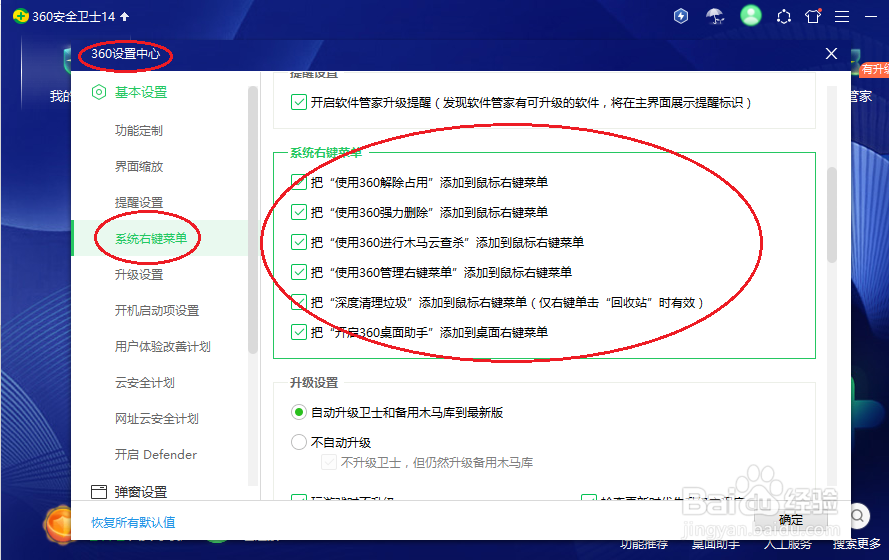Image resolution: width=889 pixels, height=560 pixels.
Task: Toggle 开启360桌面助手 checkbox
Action: click(x=299, y=332)
